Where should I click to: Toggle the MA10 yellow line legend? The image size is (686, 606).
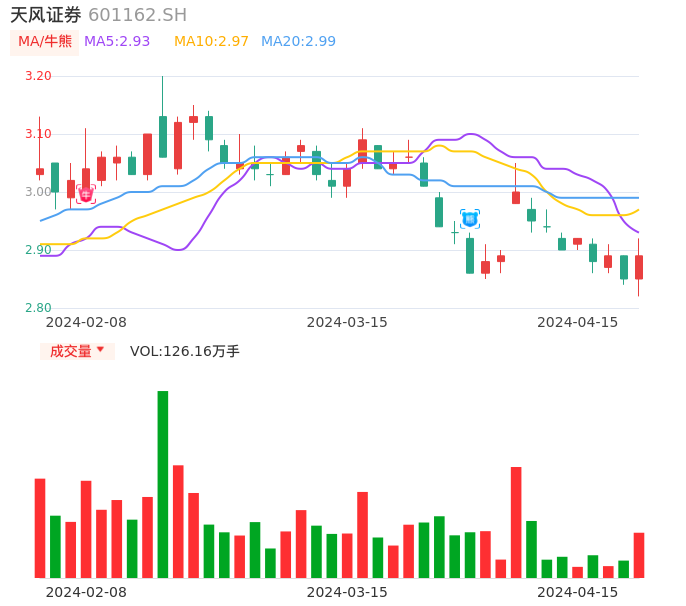tap(211, 42)
